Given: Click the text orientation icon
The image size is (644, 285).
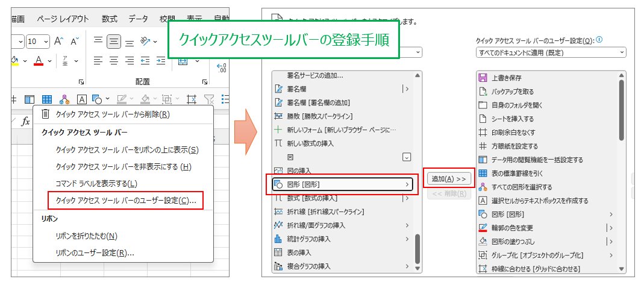Looking at the screenshot, I should [x=145, y=41].
